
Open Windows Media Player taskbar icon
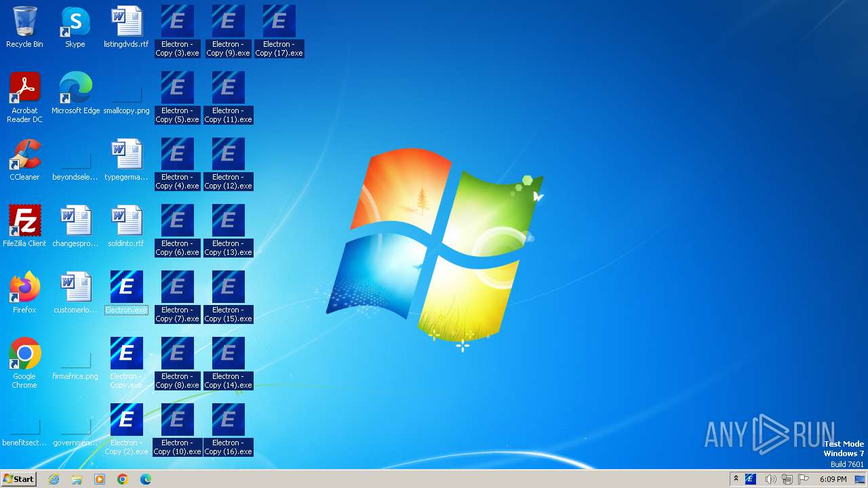[100, 479]
